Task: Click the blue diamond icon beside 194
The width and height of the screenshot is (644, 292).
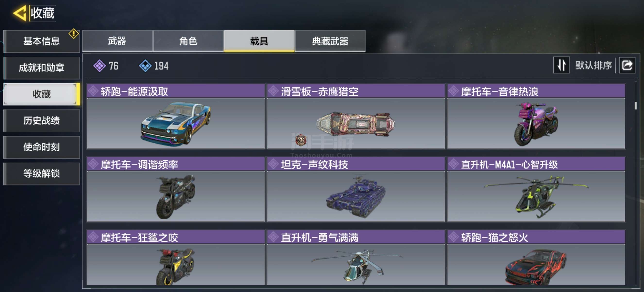Action: (x=145, y=66)
